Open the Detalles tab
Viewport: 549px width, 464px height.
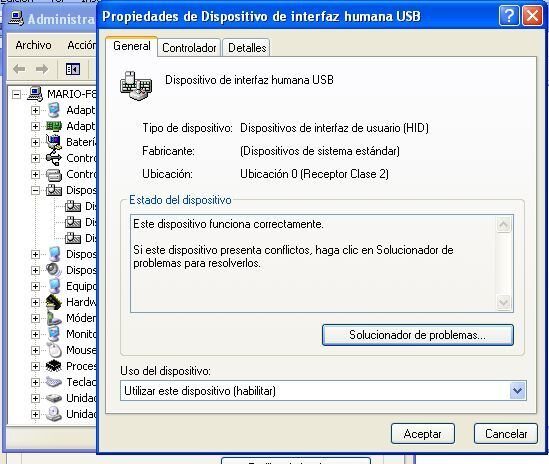(247, 48)
